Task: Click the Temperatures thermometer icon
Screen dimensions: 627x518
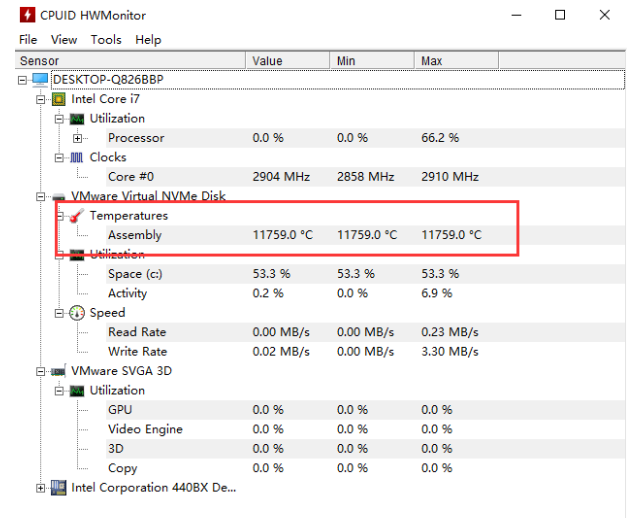Action: 77,216
